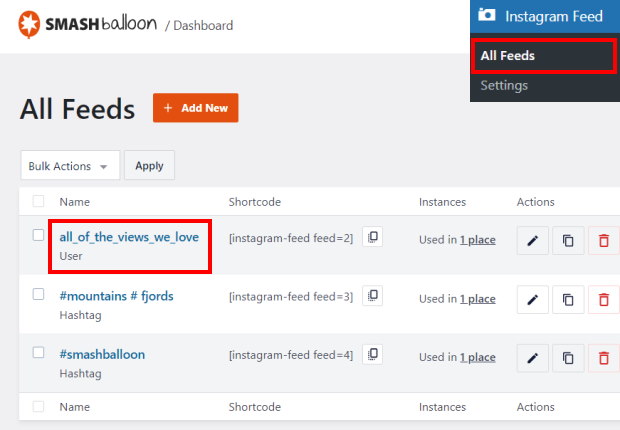Viewport: 620px width, 430px height.
Task: Open the #smashballoon feed link
Action: click(102, 354)
